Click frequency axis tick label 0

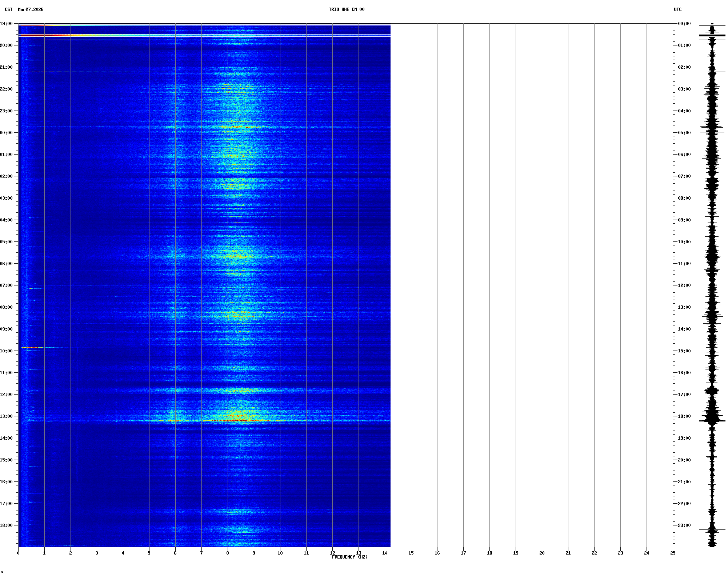click(18, 553)
